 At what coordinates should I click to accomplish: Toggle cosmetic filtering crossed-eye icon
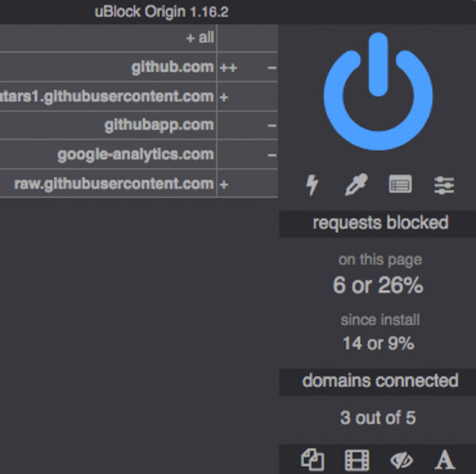click(x=401, y=459)
